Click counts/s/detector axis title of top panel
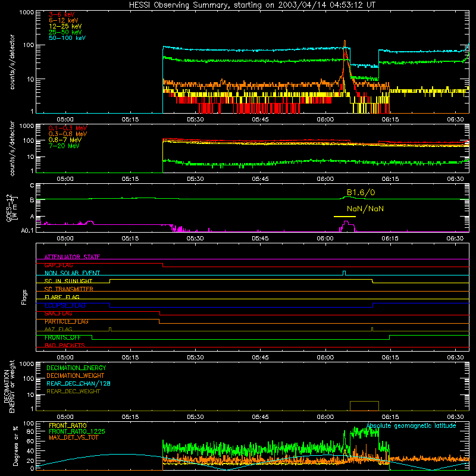Image resolution: width=476 pixels, height=476 pixels. [12, 62]
